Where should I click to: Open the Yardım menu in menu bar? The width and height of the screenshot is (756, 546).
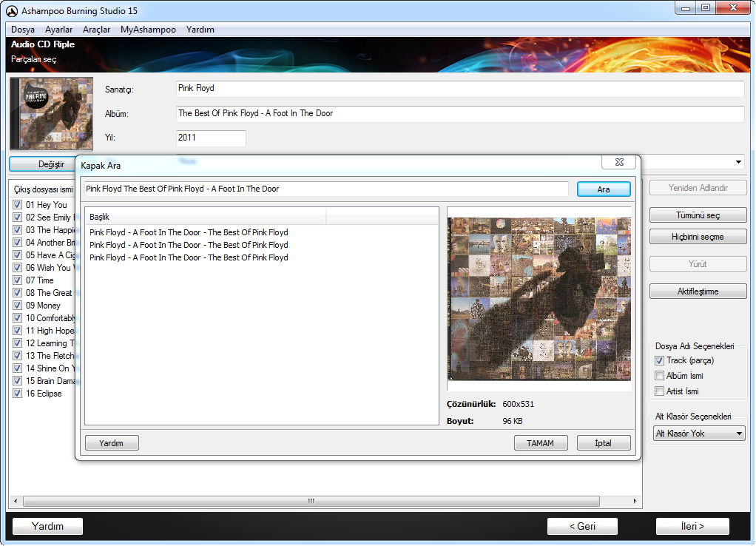tap(200, 30)
